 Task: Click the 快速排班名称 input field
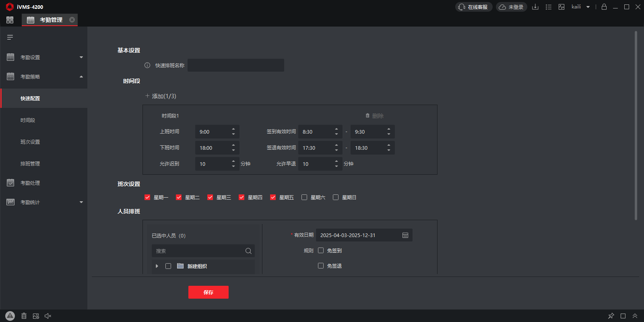[236, 65]
